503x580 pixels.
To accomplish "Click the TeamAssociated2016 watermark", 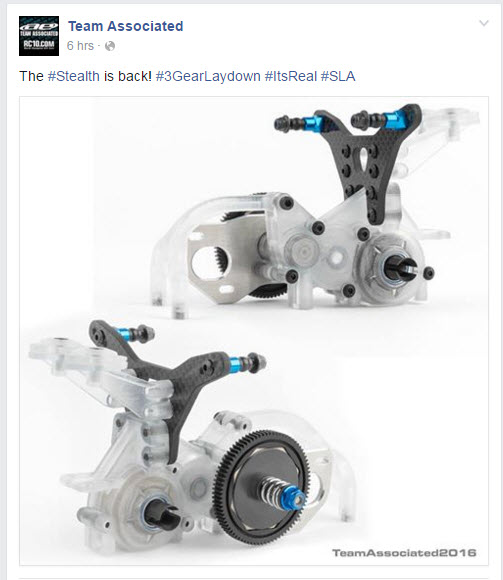I will coord(404,553).
